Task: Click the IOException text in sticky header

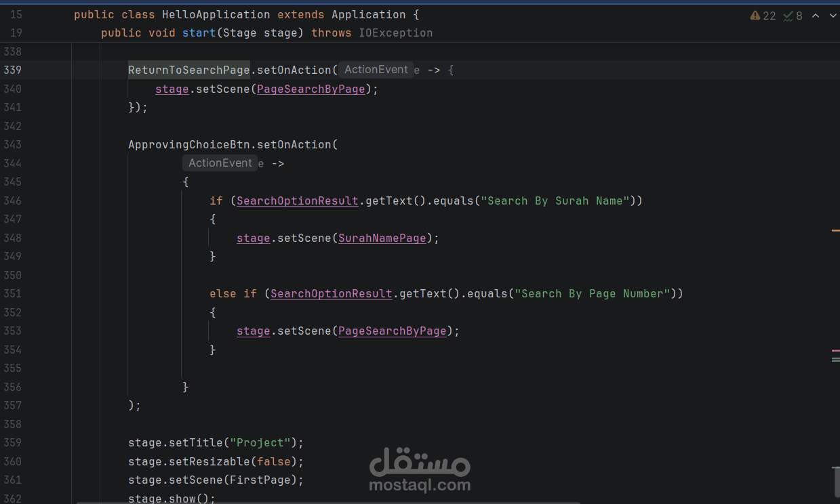Action: (x=396, y=33)
